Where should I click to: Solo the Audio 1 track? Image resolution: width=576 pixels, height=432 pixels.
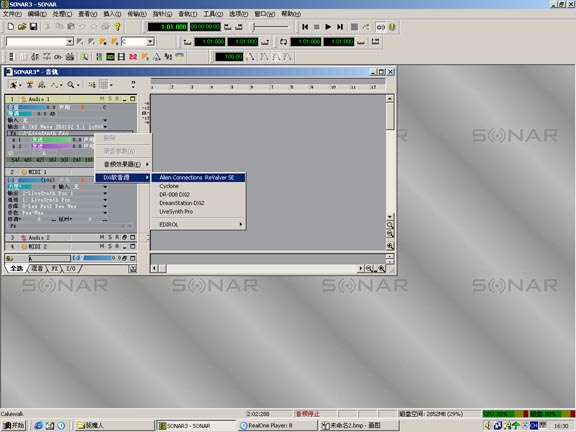pyautogui.click(x=109, y=99)
